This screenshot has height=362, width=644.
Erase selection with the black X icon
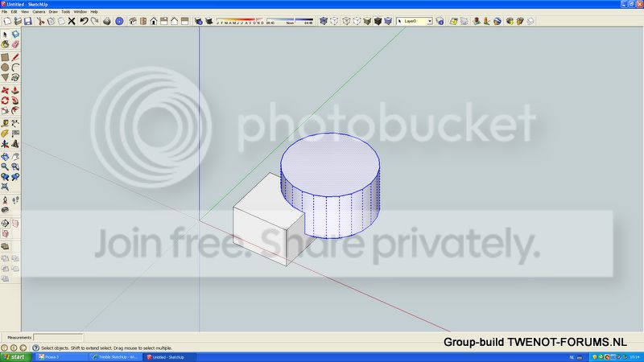(x=72, y=21)
